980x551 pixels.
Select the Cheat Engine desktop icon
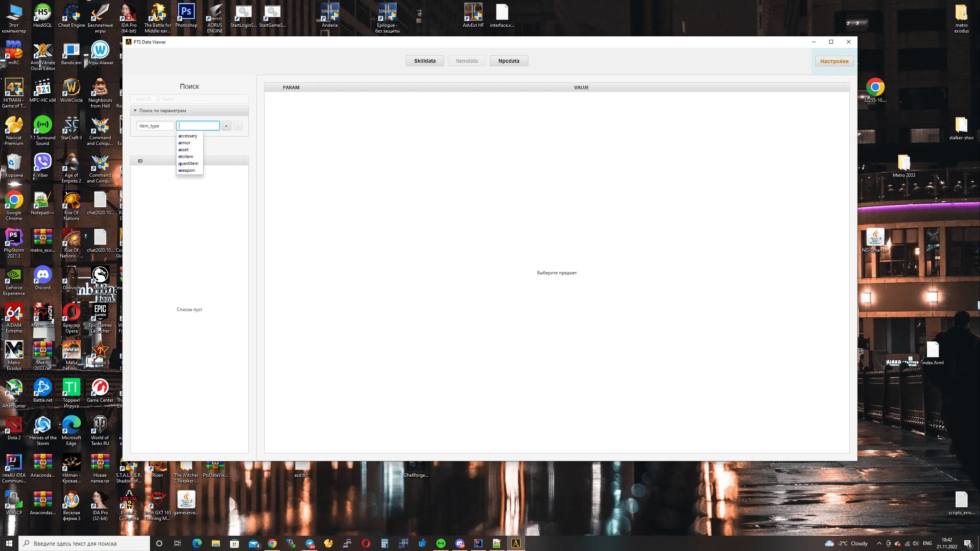72,16
